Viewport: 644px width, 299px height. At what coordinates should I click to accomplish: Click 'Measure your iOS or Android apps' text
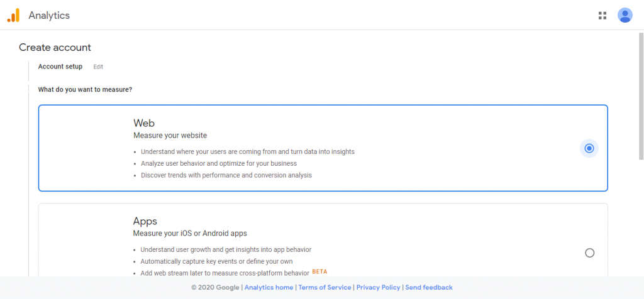(190, 234)
